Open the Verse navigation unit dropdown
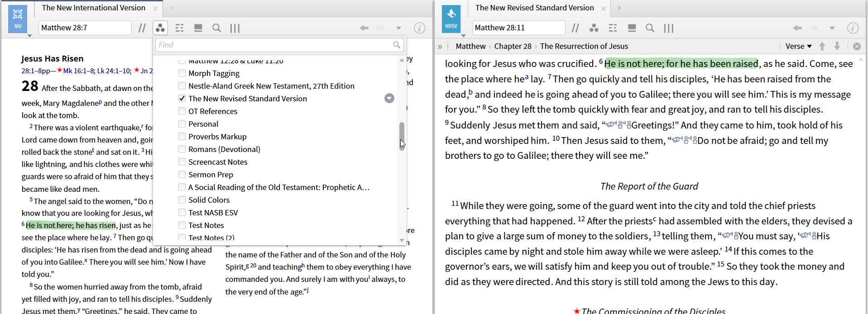 pos(799,46)
